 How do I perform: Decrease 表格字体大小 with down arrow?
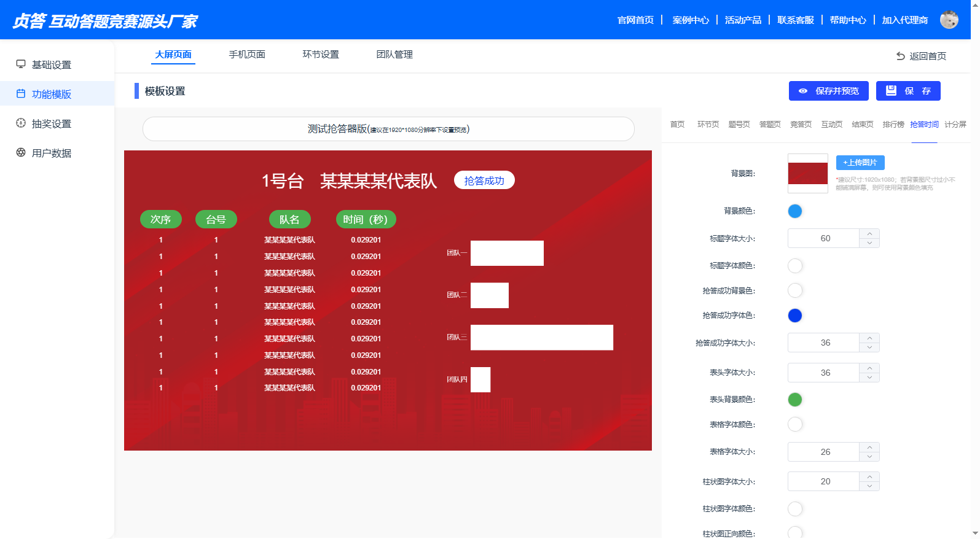pos(869,457)
